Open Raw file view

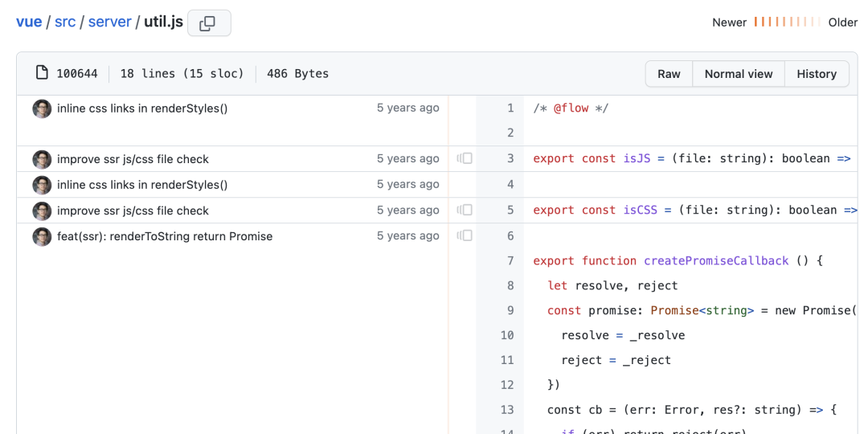coord(669,74)
